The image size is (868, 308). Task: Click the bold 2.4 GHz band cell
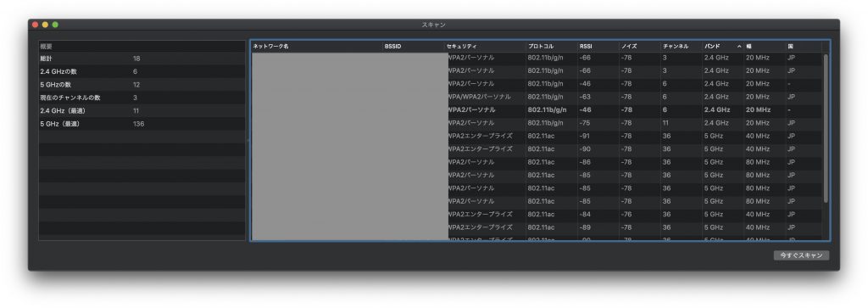click(x=717, y=109)
